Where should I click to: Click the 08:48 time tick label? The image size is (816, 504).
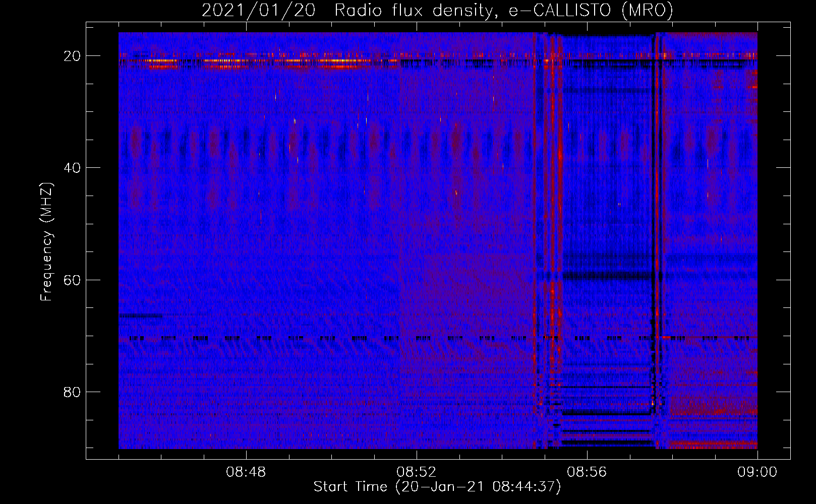tap(246, 472)
